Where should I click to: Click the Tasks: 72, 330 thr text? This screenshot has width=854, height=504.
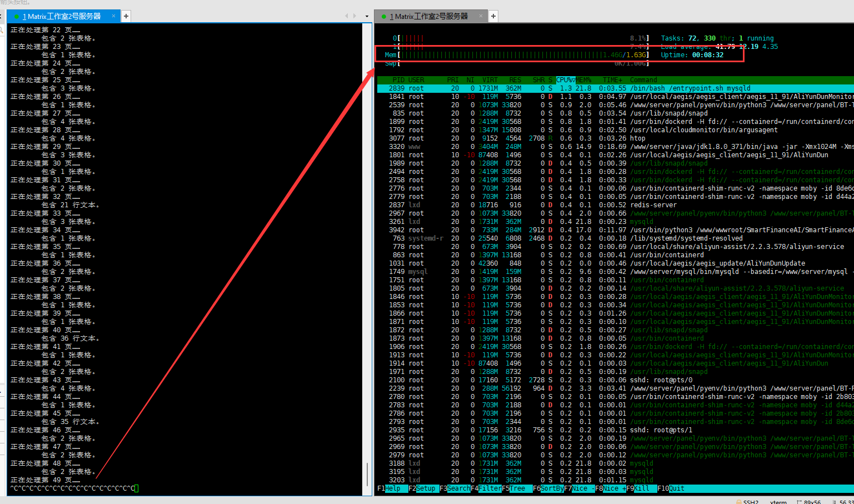tap(697, 38)
